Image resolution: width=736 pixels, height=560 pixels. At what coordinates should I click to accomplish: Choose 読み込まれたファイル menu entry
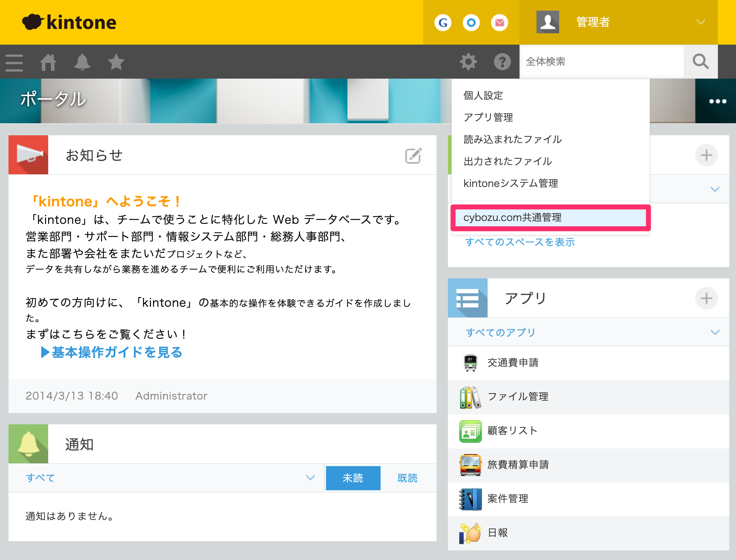[x=551, y=139]
